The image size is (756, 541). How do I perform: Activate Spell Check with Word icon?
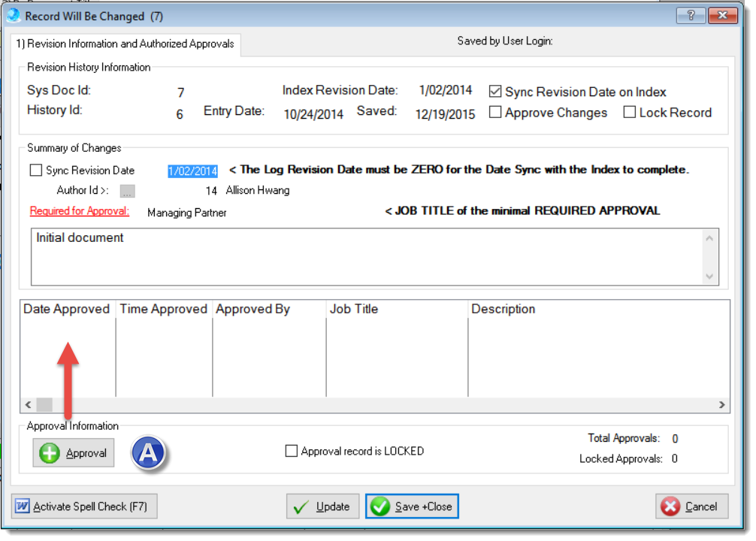pos(84,506)
